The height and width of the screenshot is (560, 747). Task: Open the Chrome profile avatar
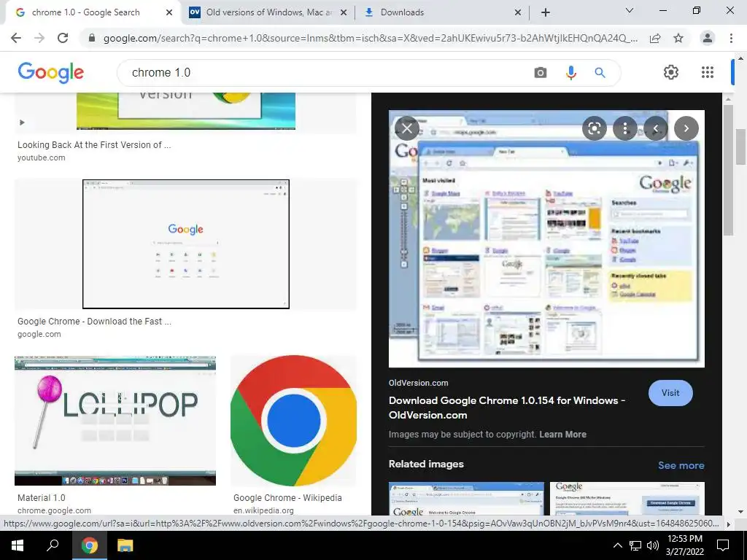[708, 38]
